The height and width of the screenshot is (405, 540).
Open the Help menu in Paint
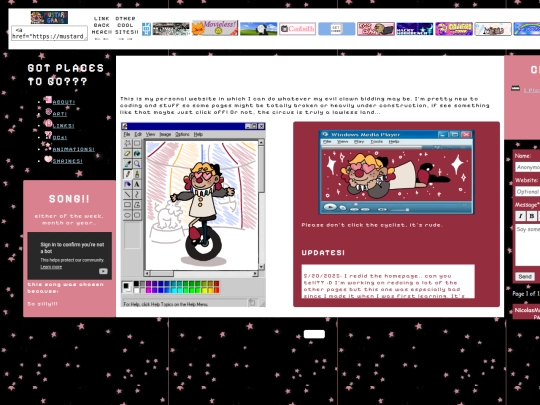coord(198,134)
